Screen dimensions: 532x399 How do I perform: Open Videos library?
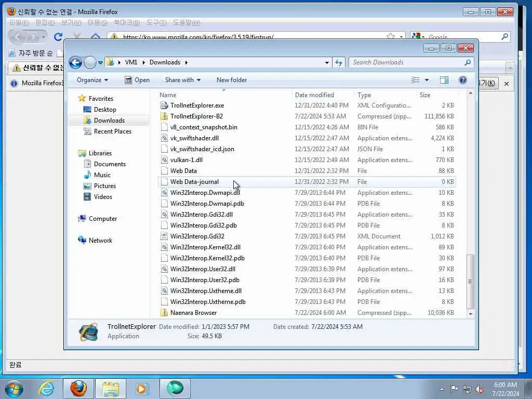point(103,197)
